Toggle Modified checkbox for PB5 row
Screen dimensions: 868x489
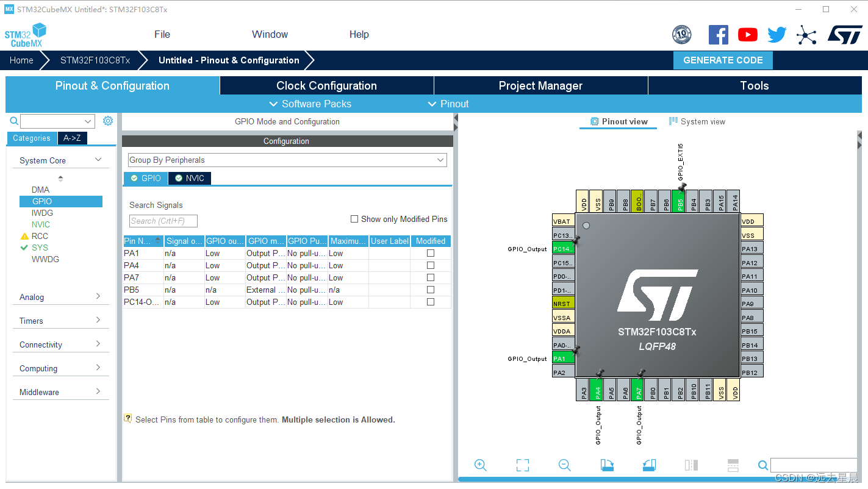(431, 290)
